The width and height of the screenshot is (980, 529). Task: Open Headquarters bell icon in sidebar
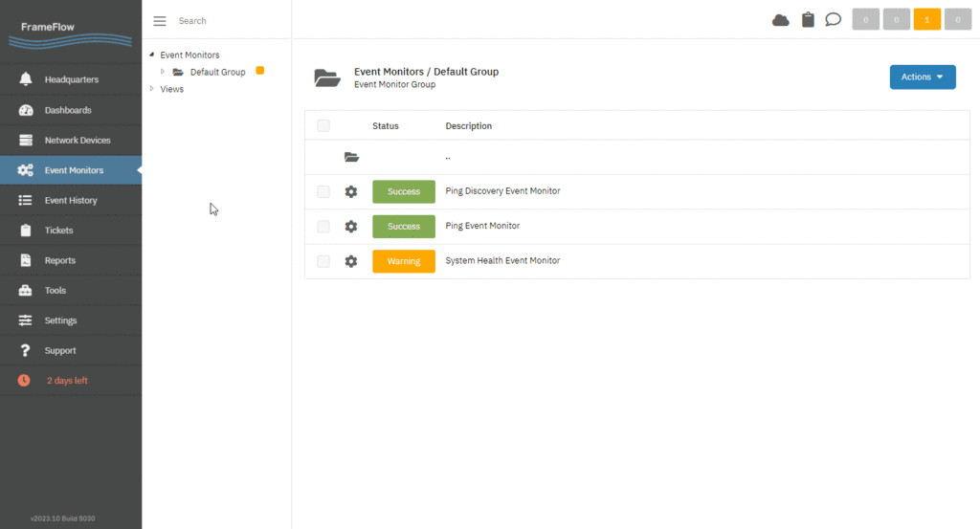26,79
